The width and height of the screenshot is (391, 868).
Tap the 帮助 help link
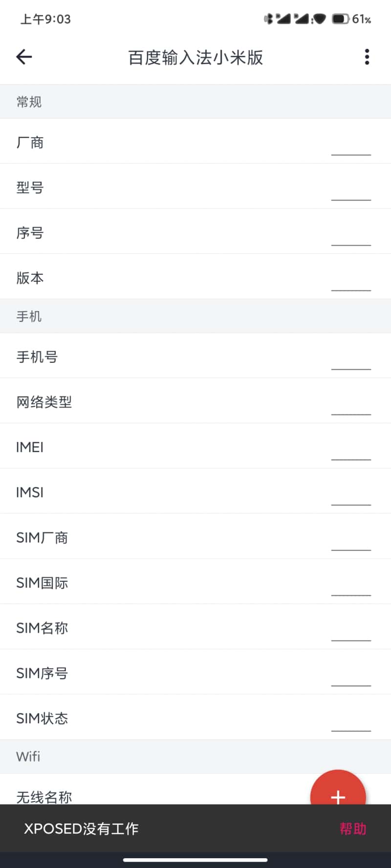point(353,828)
